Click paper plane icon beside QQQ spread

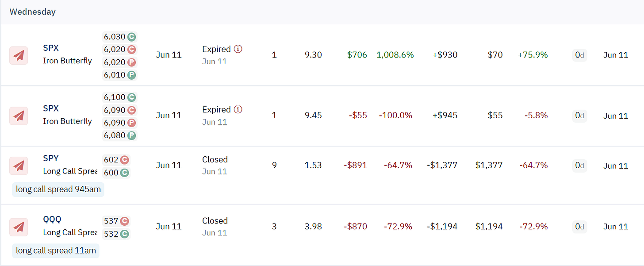[x=19, y=227]
